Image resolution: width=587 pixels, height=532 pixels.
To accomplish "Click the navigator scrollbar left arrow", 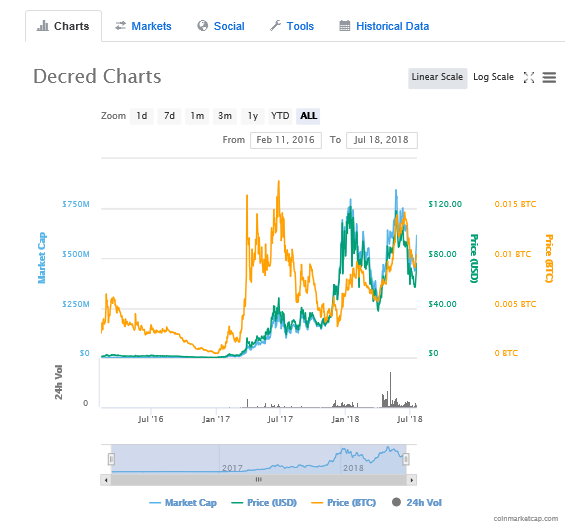I will tap(106, 480).
